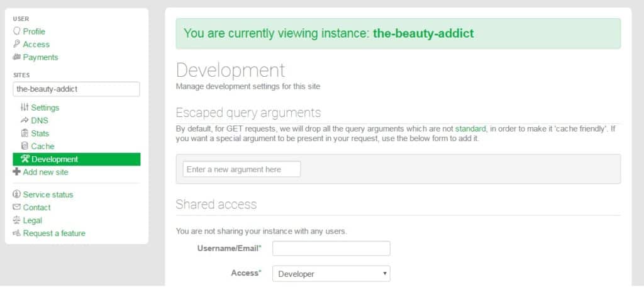This screenshot has height=287, width=644.
Task: Click the Shared access heading
Action: coord(216,205)
